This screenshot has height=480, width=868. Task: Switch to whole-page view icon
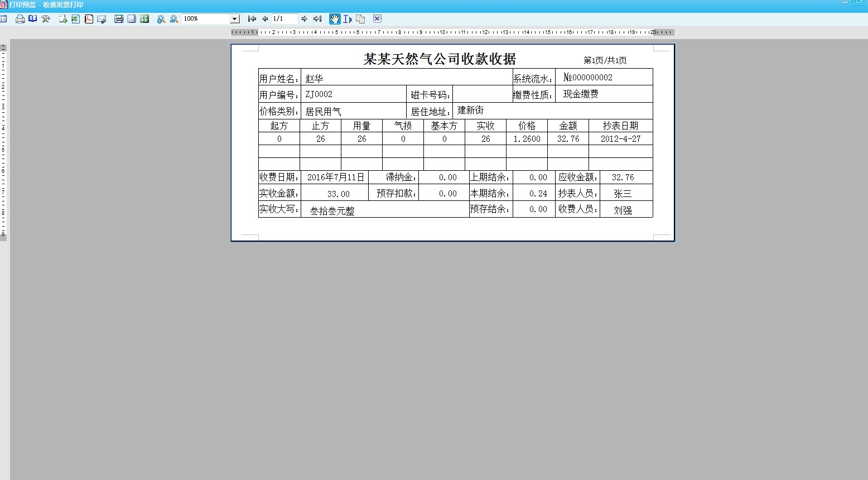(132, 19)
